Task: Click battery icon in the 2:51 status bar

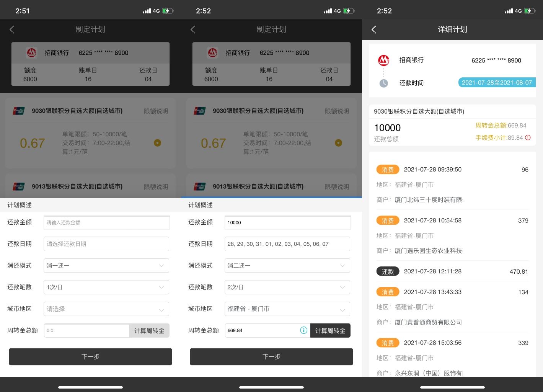Action: [167, 11]
